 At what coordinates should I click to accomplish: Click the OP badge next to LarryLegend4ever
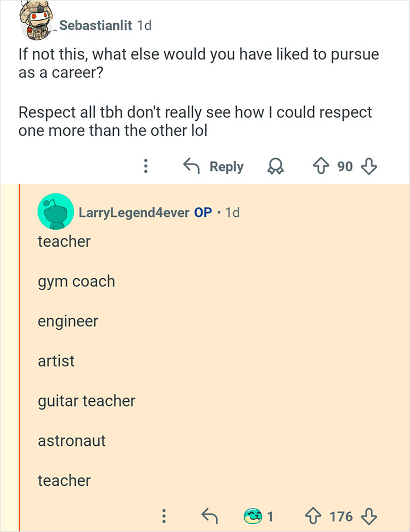[x=202, y=213]
